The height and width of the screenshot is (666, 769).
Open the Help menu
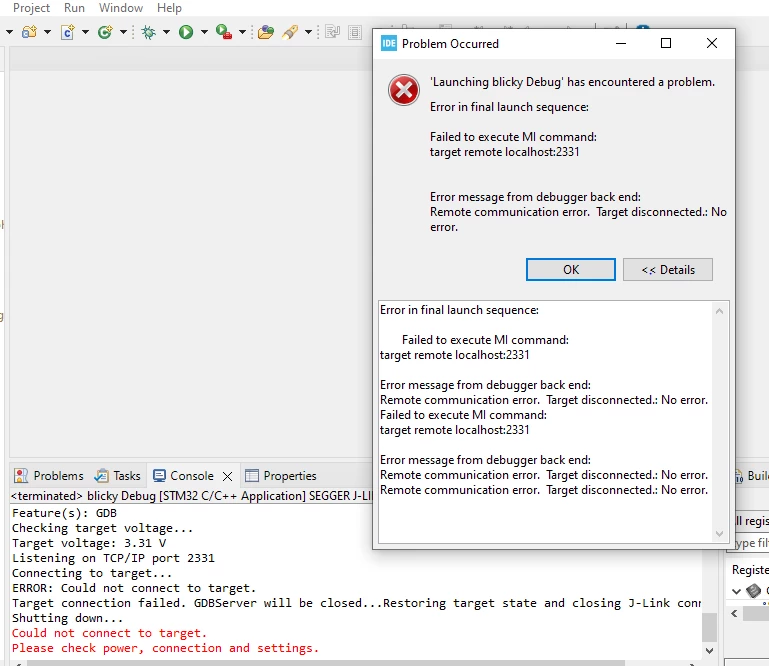(169, 8)
